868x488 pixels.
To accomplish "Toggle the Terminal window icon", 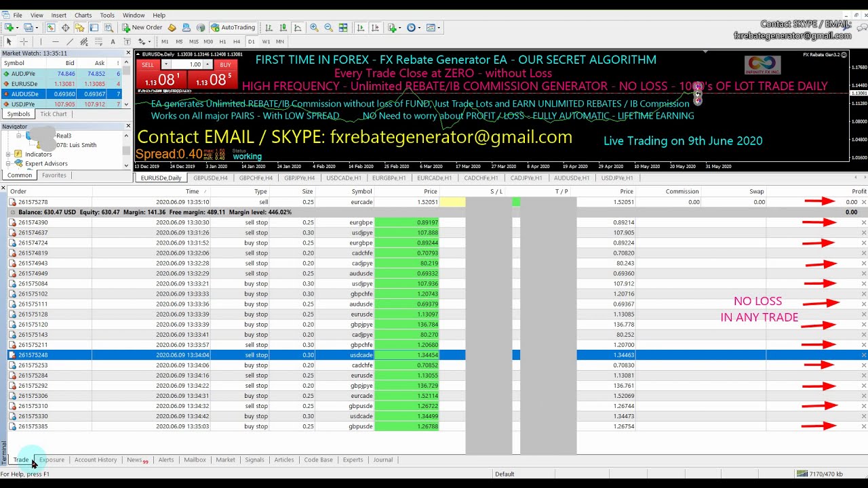I will click(94, 28).
